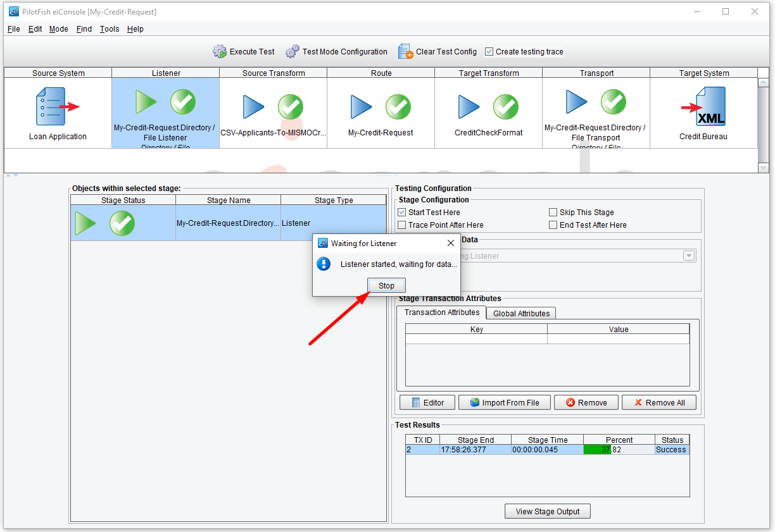
Task: Toggle Start Test Here checkbox
Action: click(402, 213)
